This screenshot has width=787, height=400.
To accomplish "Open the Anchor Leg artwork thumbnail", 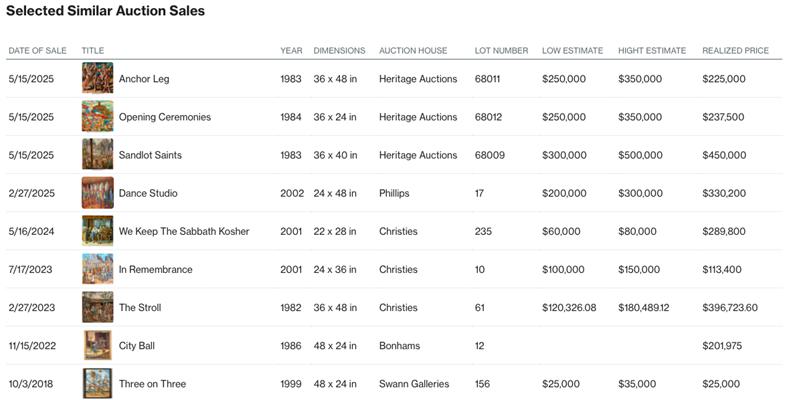I will 97,78.
